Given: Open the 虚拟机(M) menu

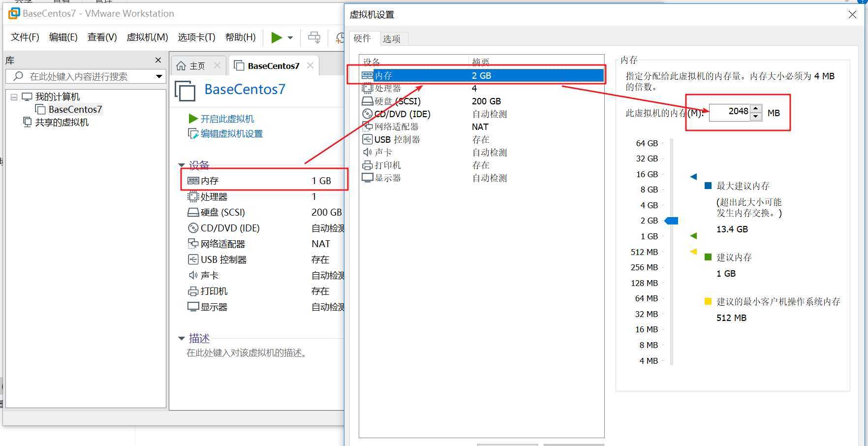Looking at the screenshot, I should [147, 37].
